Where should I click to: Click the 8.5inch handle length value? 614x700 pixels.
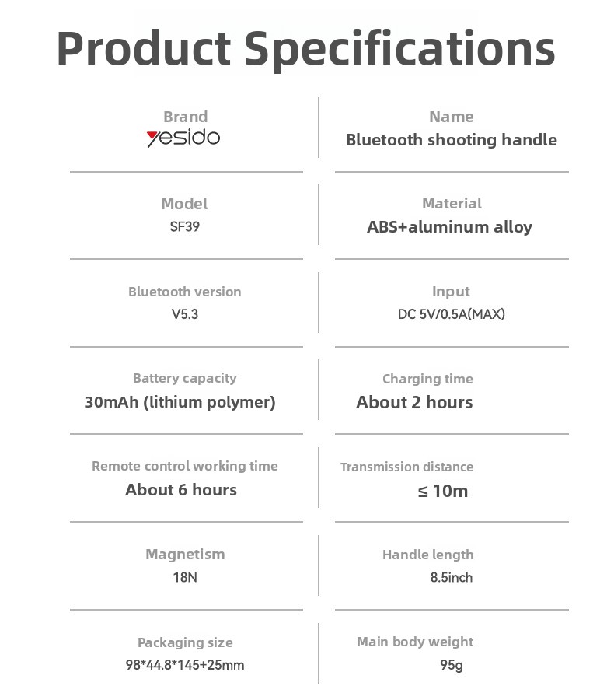(x=451, y=577)
